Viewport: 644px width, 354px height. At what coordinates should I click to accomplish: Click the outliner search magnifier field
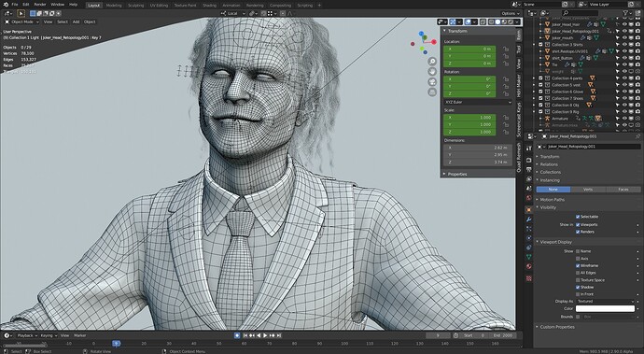pos(580,13)
